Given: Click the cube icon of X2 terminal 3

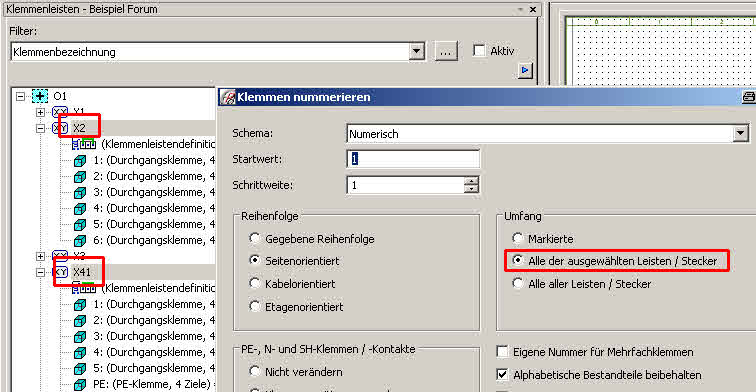Looking at the screenshot, I should [80, 193].
